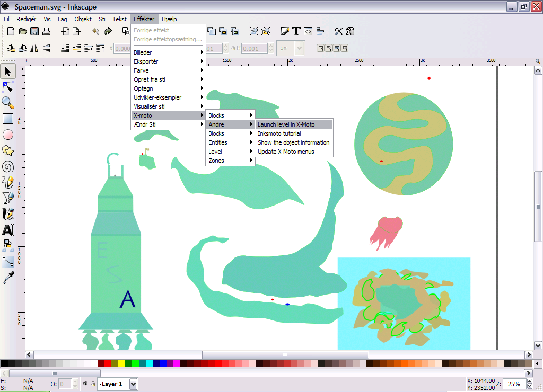Click the Save document icon

point(34,31)
